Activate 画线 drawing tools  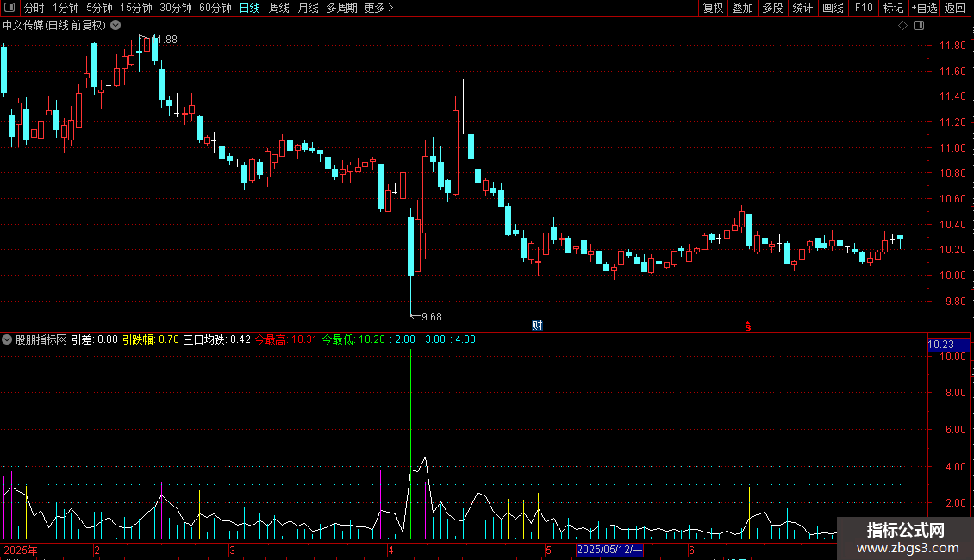tap(833, 8)
